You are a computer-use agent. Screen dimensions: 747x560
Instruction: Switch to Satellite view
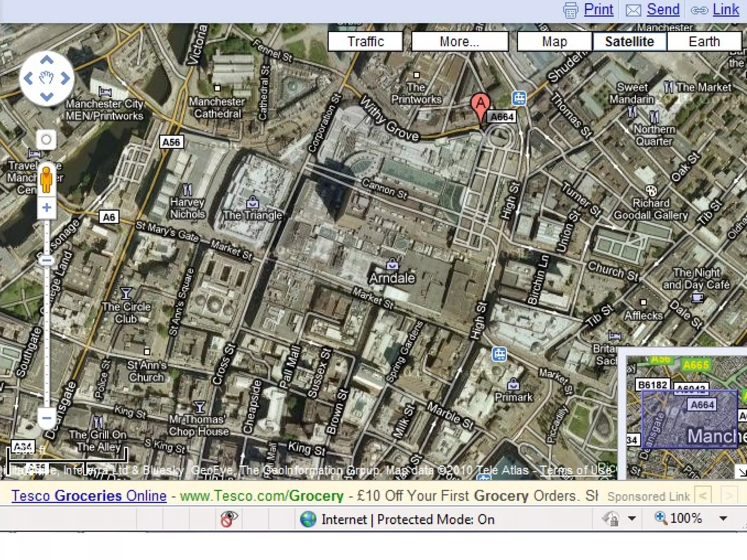click(x=629, y=42)
